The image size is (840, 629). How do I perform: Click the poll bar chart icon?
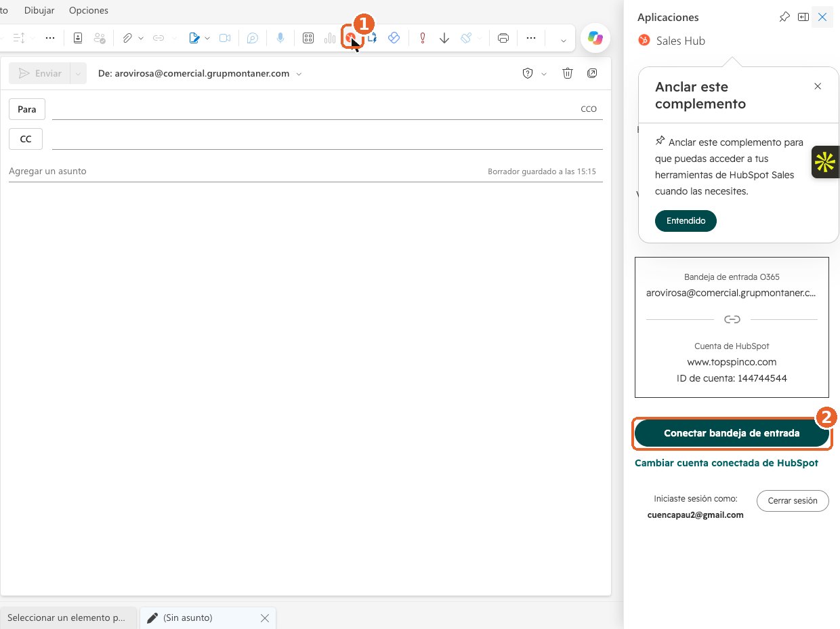tap(330, 38)
